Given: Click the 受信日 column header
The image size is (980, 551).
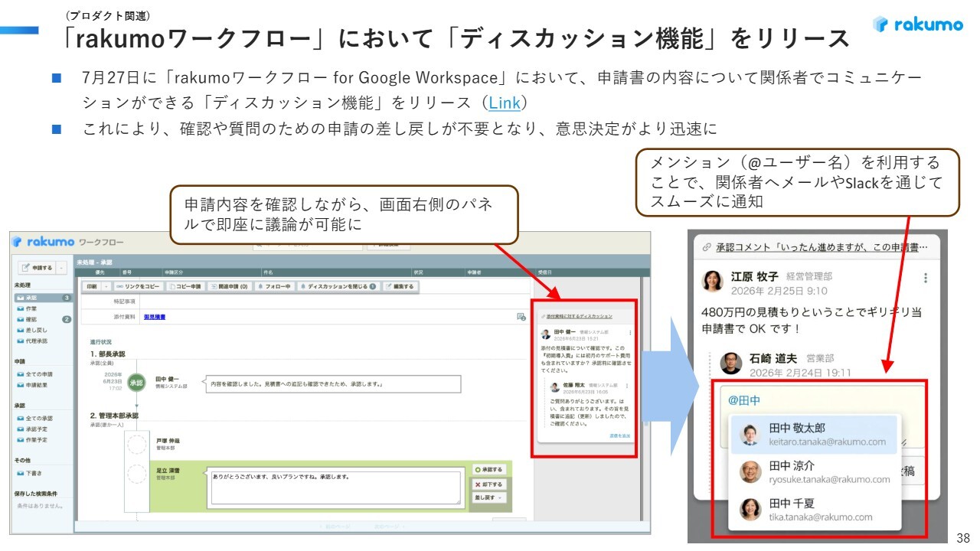Looking at the screenshot, I should (x=544, y=271).
